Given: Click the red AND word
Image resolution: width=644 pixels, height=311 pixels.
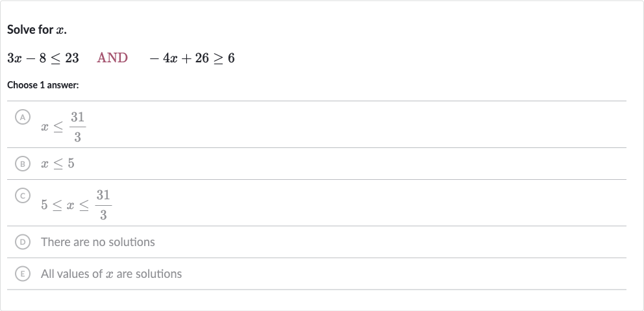Looking at the screenshot, I should click(x=112, y=58).
